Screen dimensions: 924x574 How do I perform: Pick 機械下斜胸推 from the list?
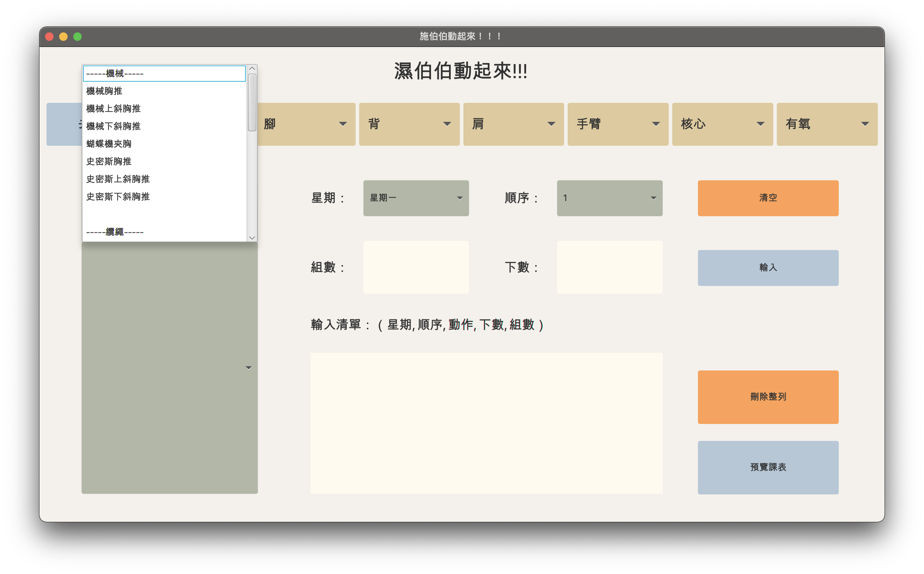tap(164, 126)
